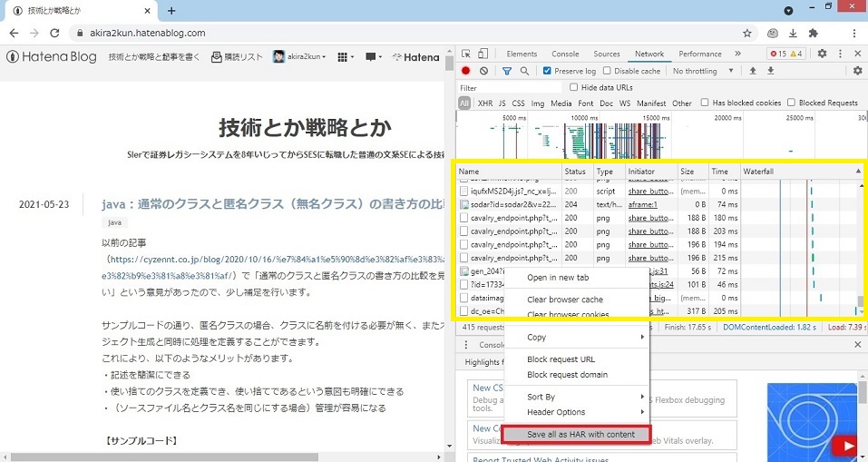
Task: Open network search with magnifier icon
Action: coord(524,71)
